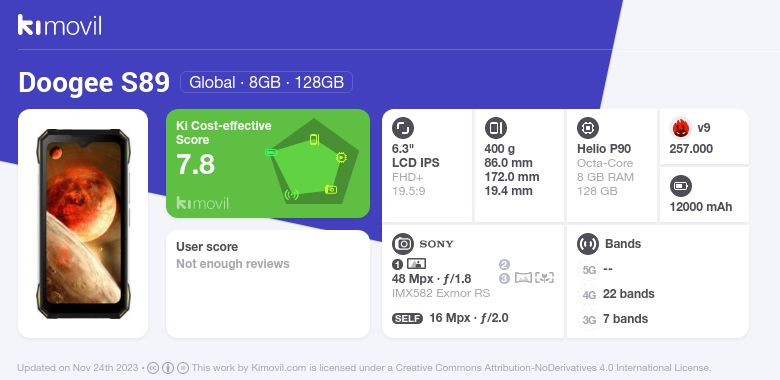
Task: Click the User score card
Action: tap(268, 284)
